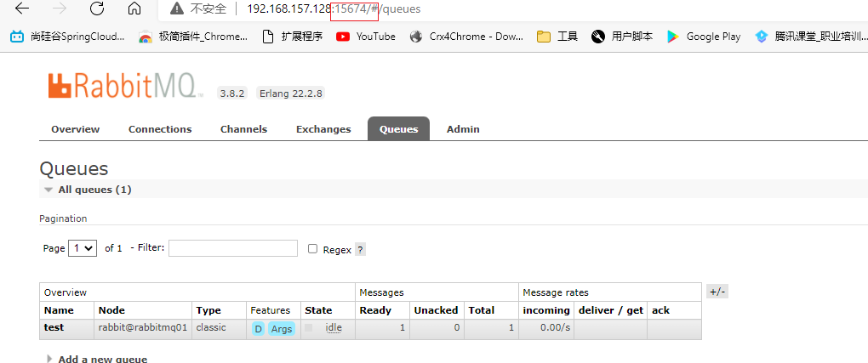
Task: Select the Queues tab
Action: tap(398, 129)
